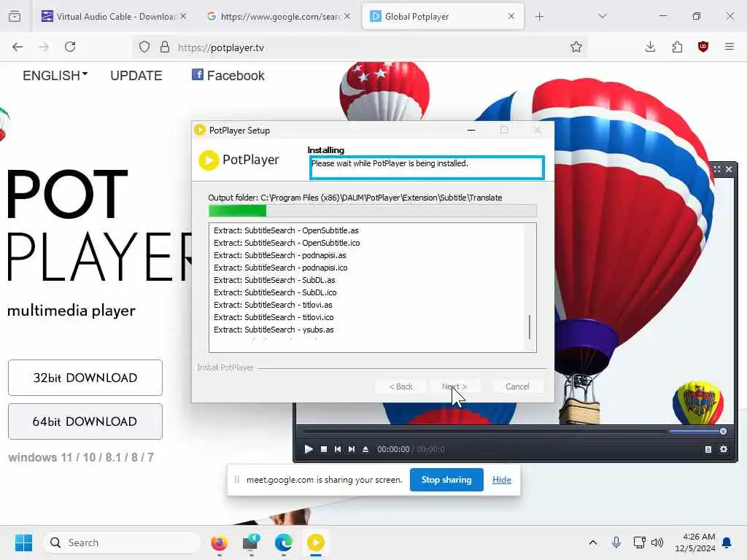Close the Virtual Audio Cable tab
747x560 pixels.
click(x=183, y=16)
